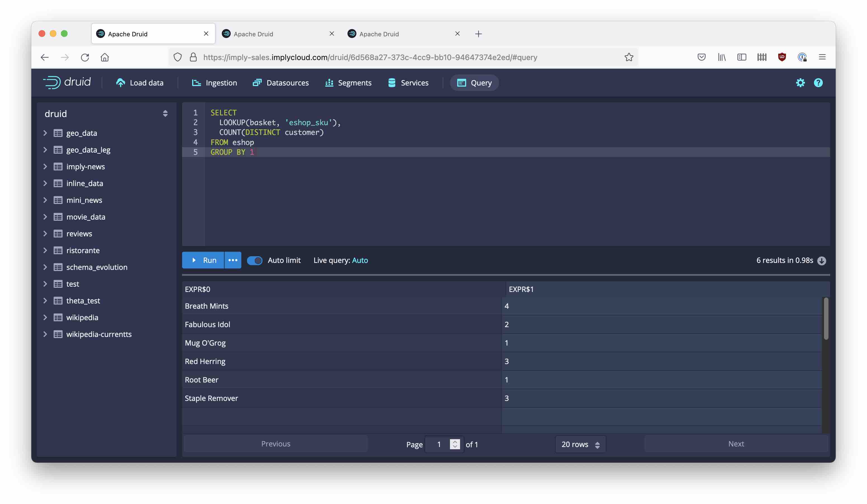Open the 20 rows page-size dropdown
The width and height of the screenshot is (867, 504).
(x=580, y=444)
